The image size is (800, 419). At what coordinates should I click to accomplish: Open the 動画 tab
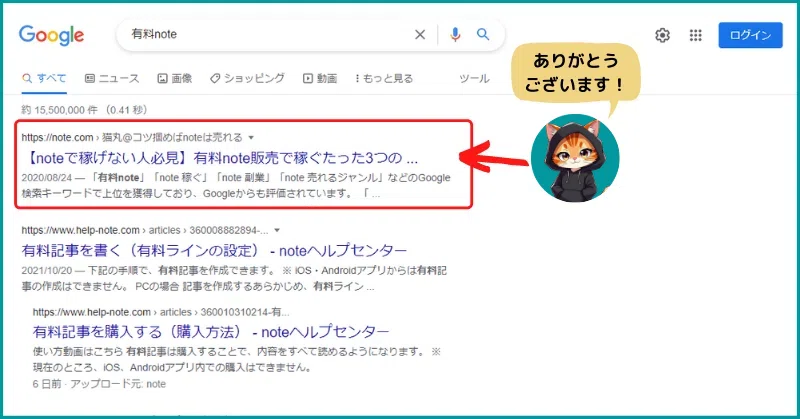320,78
